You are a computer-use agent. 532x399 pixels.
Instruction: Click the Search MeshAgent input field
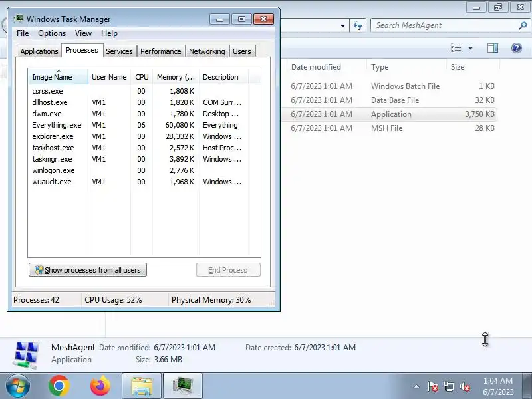tap(445, 25)
